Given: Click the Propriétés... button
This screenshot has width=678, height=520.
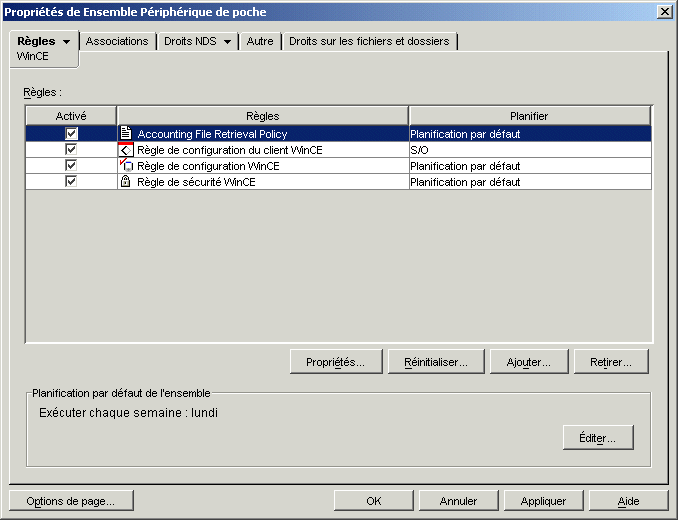Looking at the screenshot, I should tap(336, 362).
